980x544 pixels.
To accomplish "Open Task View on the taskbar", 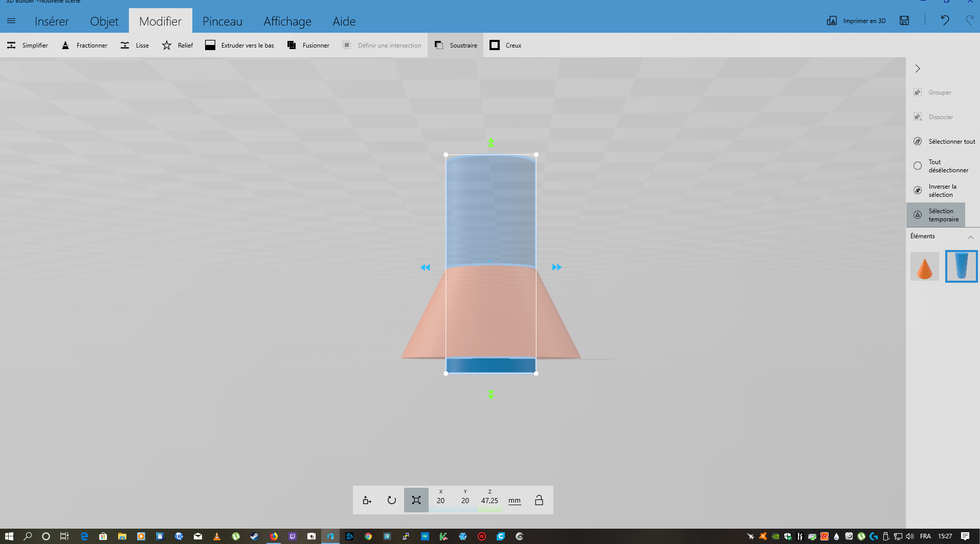I will pyautogui.click(x=64, y=536).
